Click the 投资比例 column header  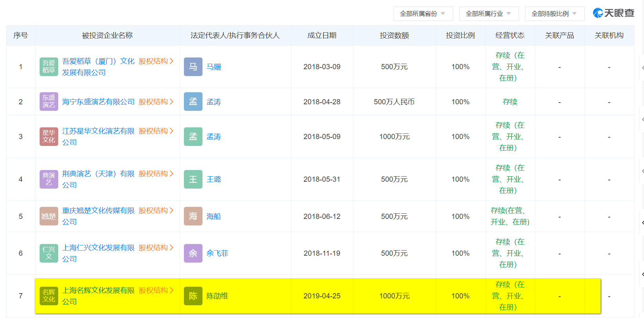[x=460, y=35]
